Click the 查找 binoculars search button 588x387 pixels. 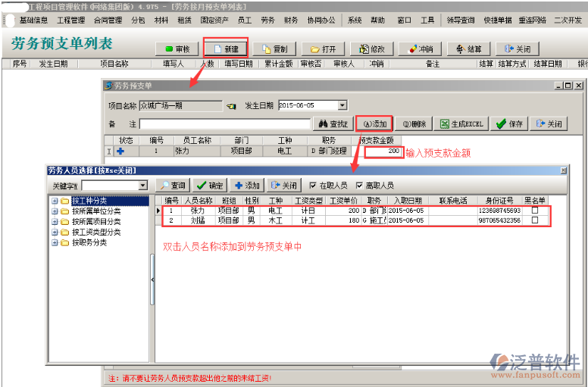point(333,123)
